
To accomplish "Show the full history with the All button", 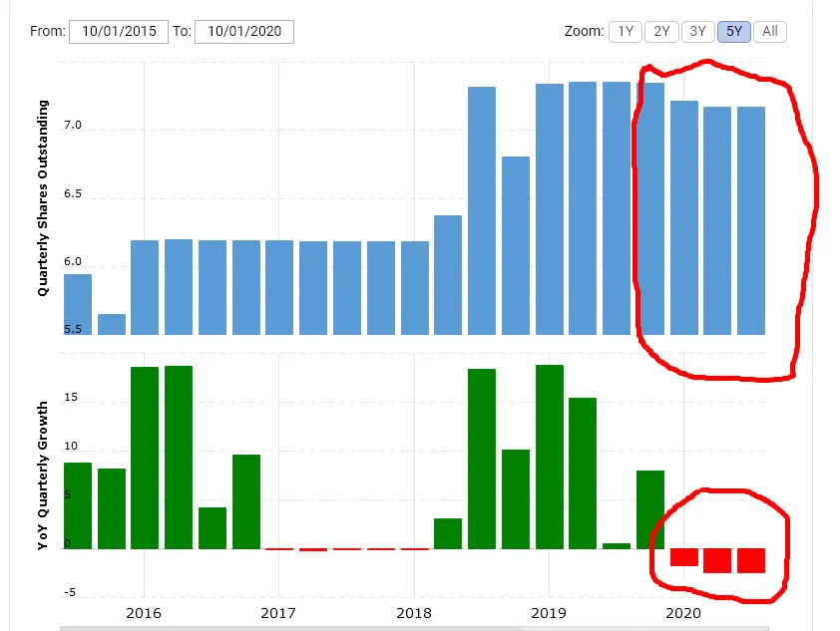I will tap(770, 32).
